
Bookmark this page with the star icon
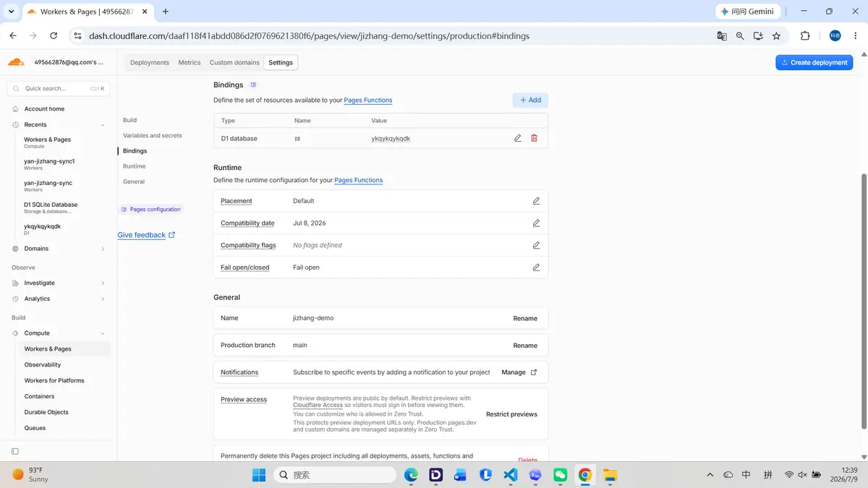[776, 35]
